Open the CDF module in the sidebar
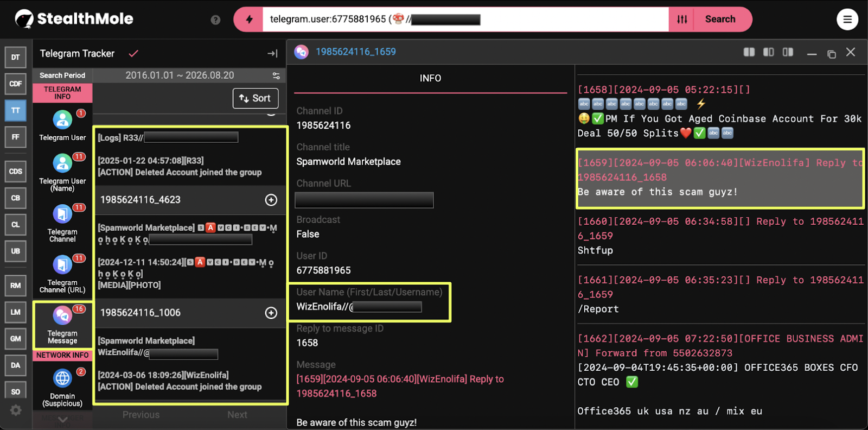Image resolution: width=868 pixels, height=430 pixels. point(16,84)
